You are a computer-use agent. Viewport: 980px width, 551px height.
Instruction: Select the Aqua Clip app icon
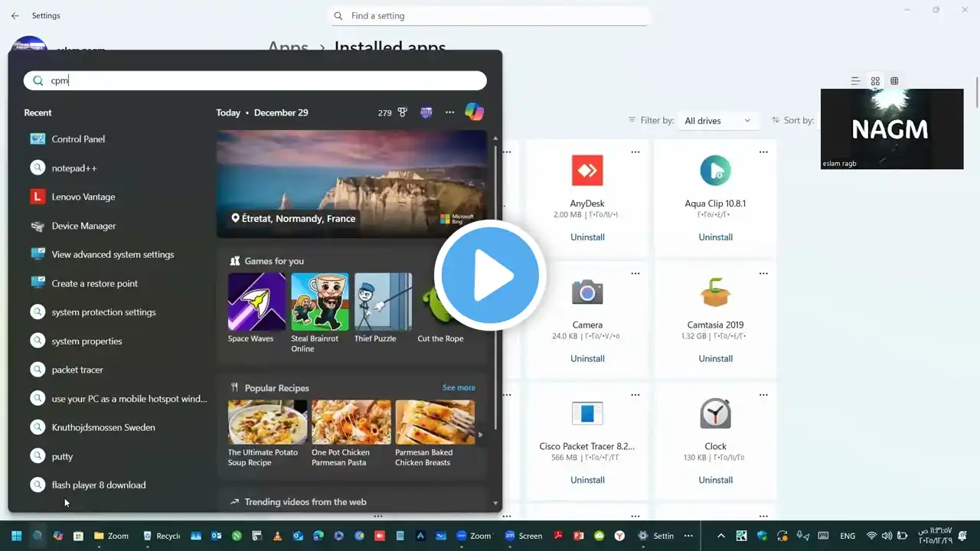tap(716, 171)
